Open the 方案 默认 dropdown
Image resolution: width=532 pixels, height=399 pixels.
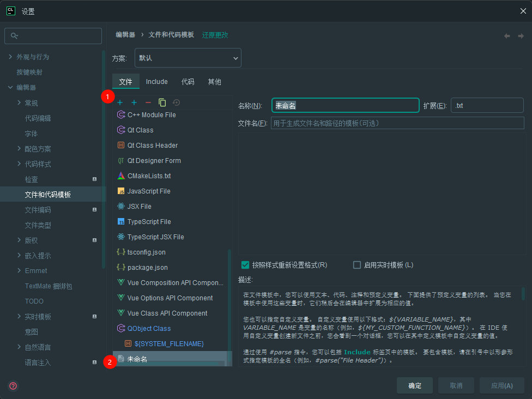(188, 58)
